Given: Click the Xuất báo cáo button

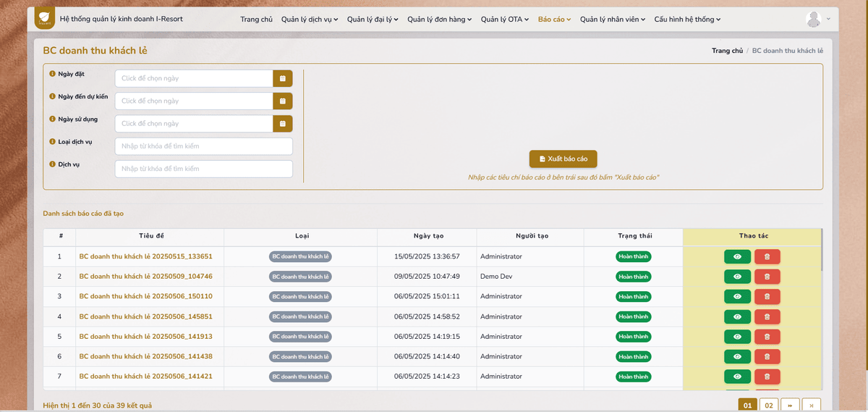Looking at the screenshot, I should tap(563, 159).
